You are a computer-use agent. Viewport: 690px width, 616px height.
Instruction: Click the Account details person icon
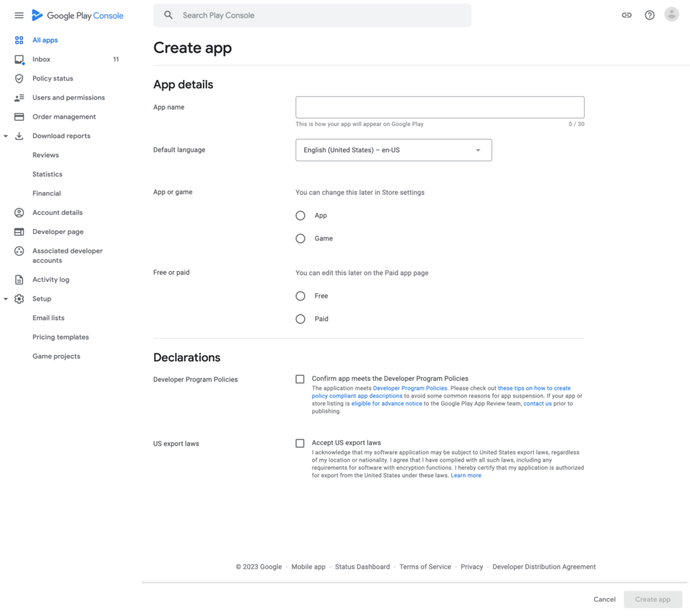(19, 212)
